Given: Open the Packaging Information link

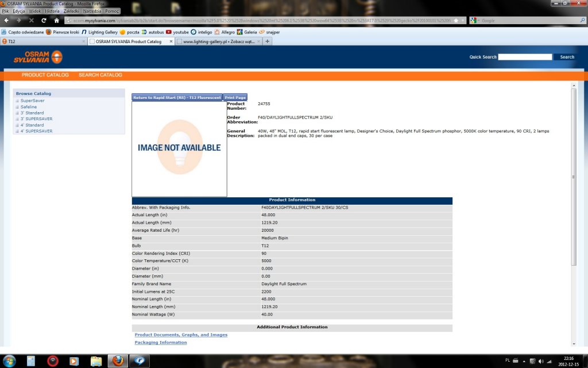Looking at the screenshot, I should pos(161,343).
